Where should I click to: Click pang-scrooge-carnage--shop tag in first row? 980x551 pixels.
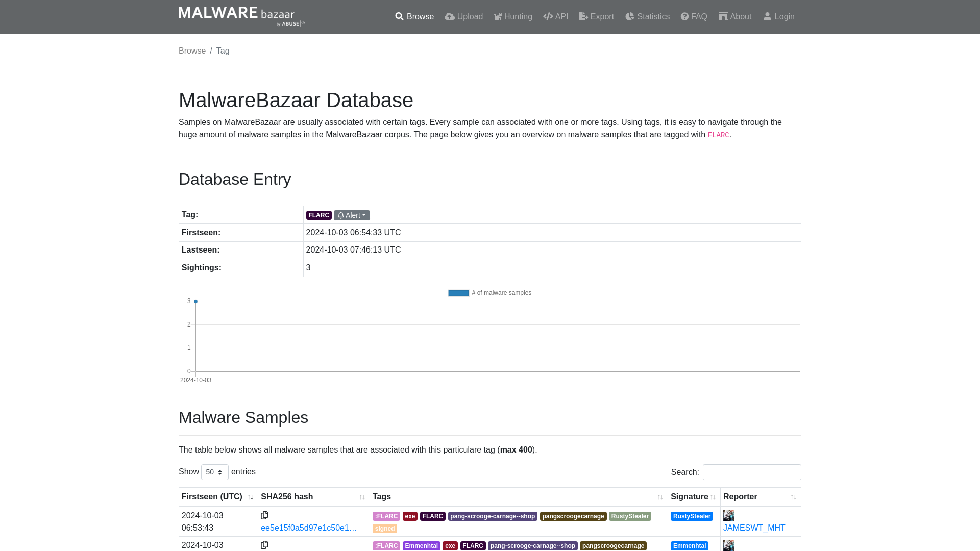(493, 516)
